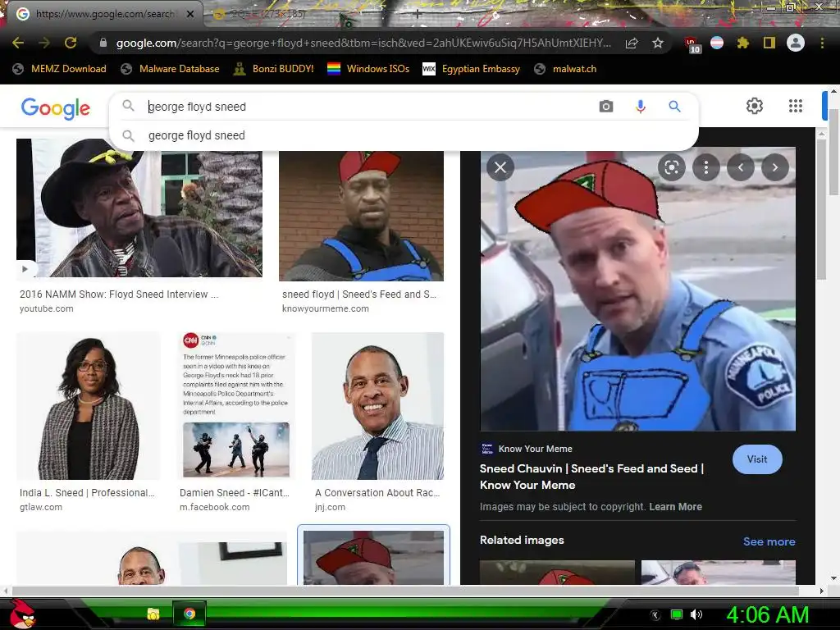840x630 pixels.
Task: Click the Visit button
Action: pyautogui.click(x=757, y=459)
